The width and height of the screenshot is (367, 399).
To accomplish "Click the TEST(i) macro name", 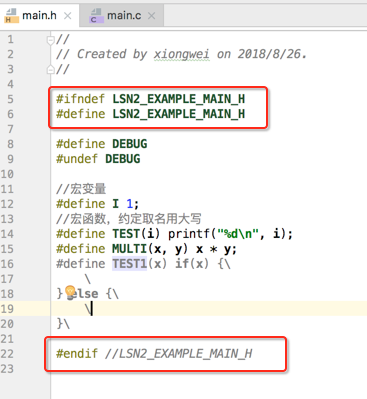I will [136, 234].
